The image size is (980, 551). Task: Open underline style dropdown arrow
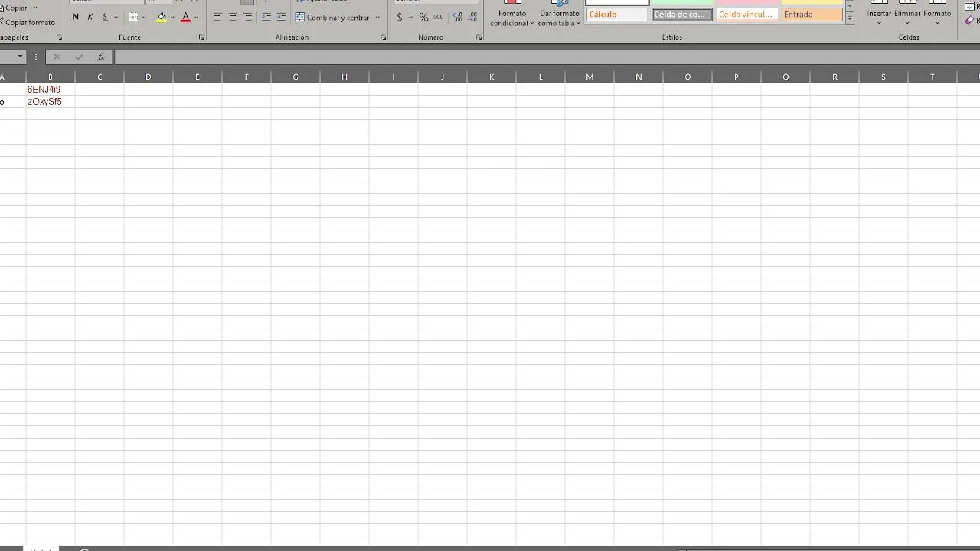pos(116,17)
